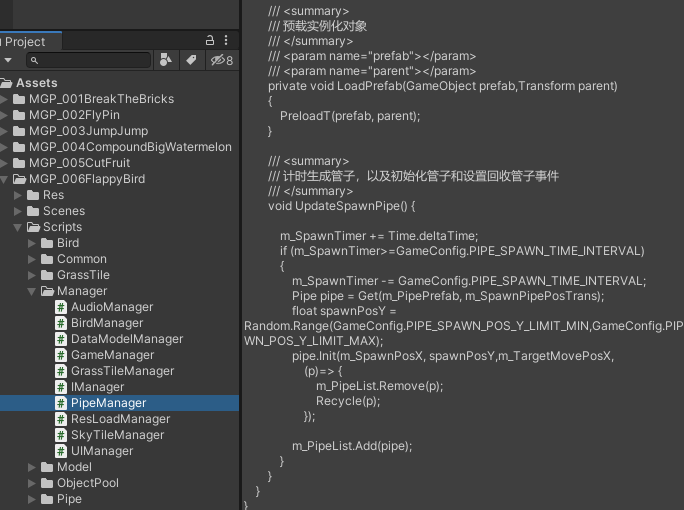Click the open Scripts folder icon
The height and width of the screenshot is (510, 684).
coord(33,227)
